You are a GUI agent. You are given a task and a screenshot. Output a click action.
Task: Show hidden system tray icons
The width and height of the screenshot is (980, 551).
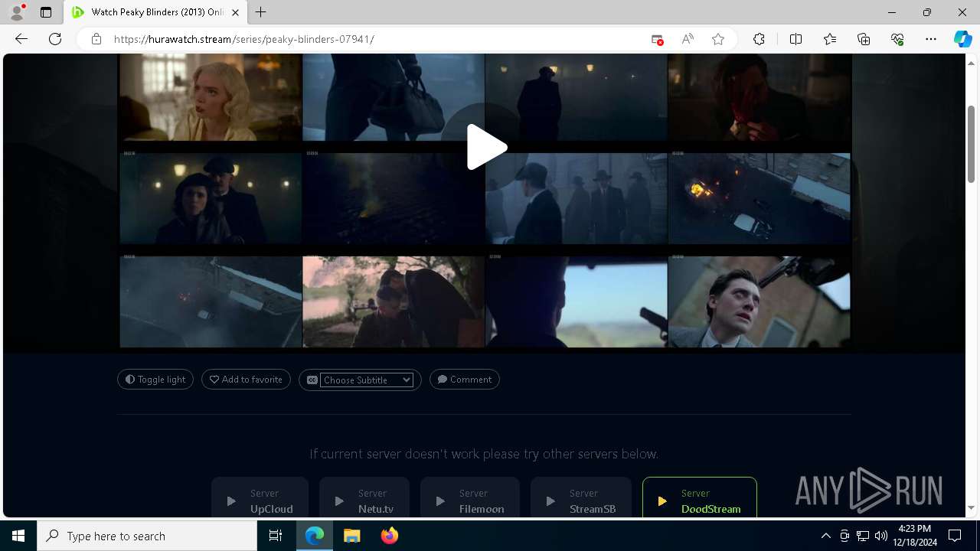click(825, 536)
